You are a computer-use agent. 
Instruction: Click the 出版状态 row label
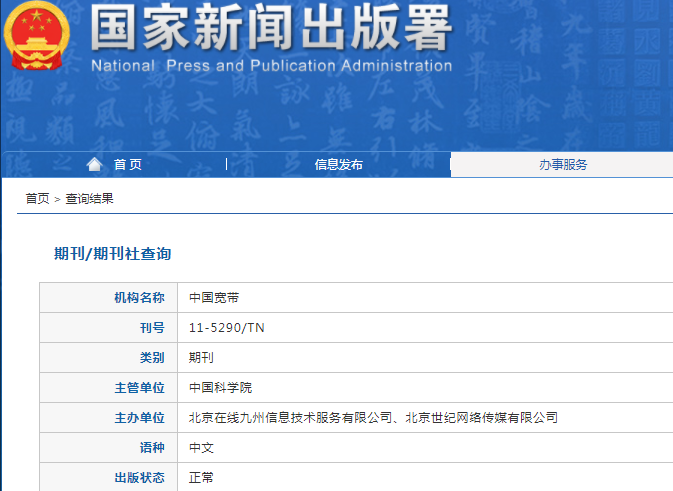point(139,478)
